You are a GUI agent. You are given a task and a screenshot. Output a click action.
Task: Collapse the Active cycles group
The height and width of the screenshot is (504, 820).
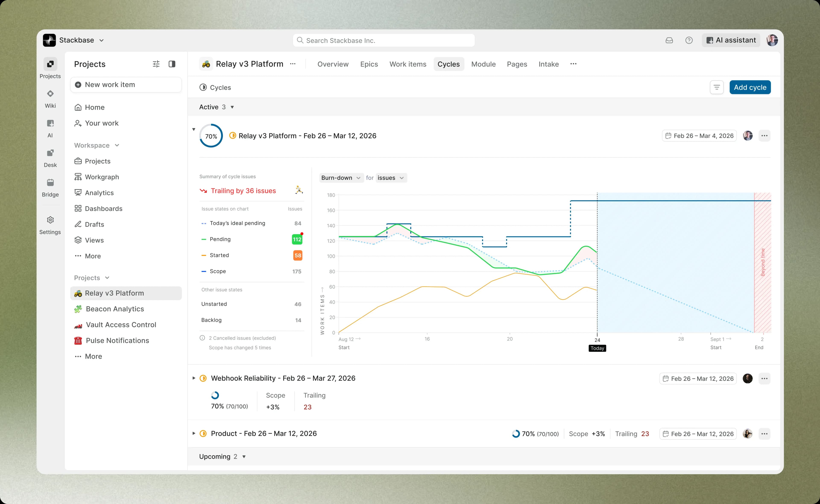coord(232,107)
